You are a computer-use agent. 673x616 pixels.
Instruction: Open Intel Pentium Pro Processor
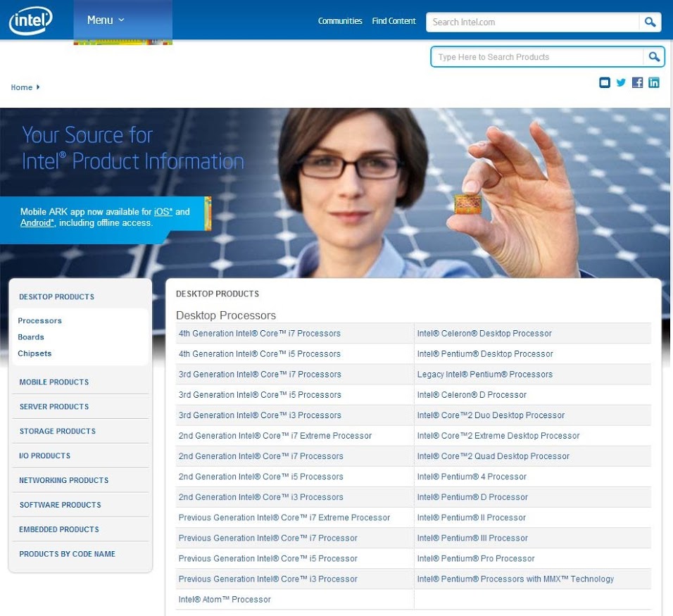pyautogui.click(x=476, y=558)
